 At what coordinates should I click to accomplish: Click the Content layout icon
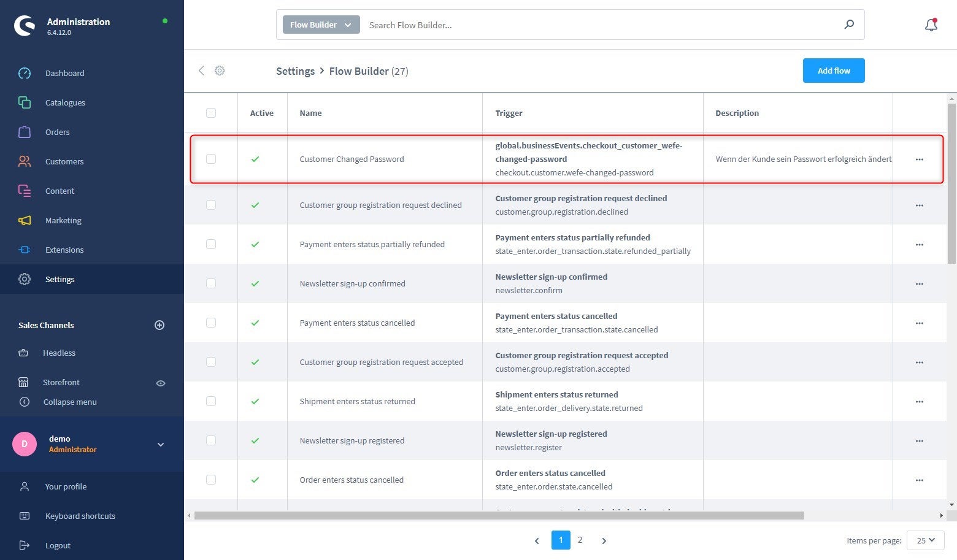[x=25, y=191]
